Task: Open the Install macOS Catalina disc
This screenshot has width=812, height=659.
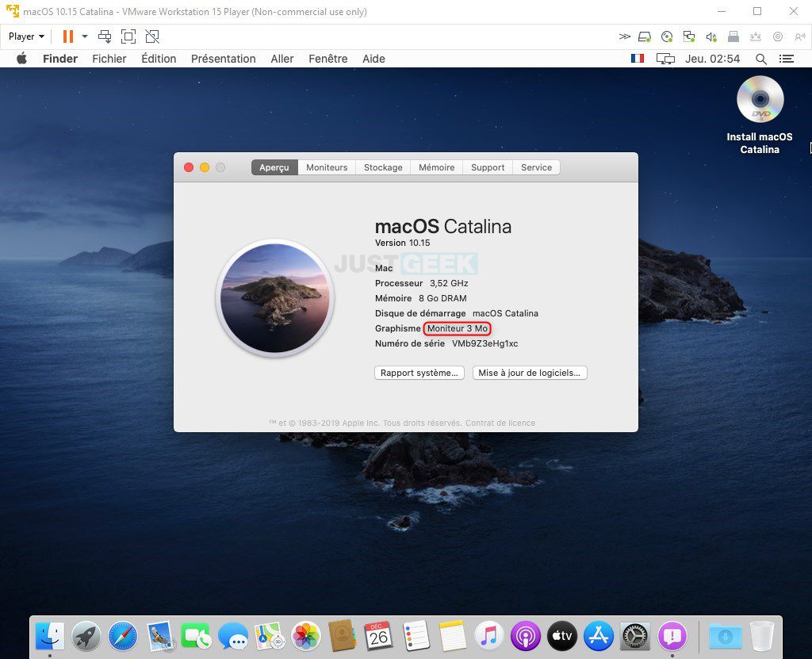Action: pyautogui.click(x=760, y=101)
